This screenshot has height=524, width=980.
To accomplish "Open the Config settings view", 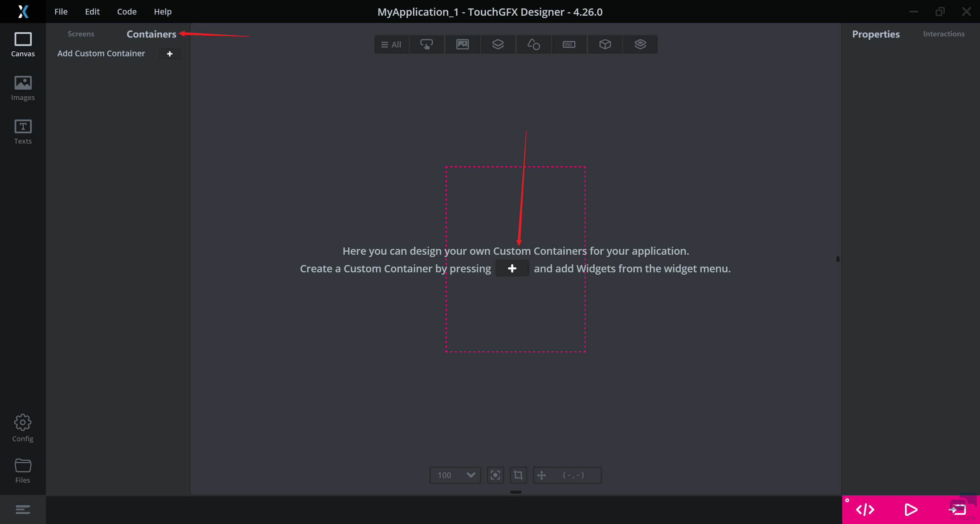I will coord(23,428).
